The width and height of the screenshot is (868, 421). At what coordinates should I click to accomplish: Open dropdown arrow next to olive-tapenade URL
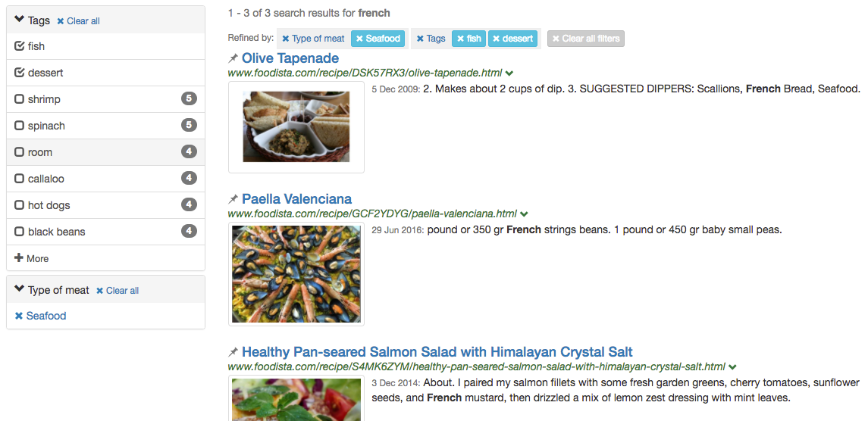(x=509, y=73)
